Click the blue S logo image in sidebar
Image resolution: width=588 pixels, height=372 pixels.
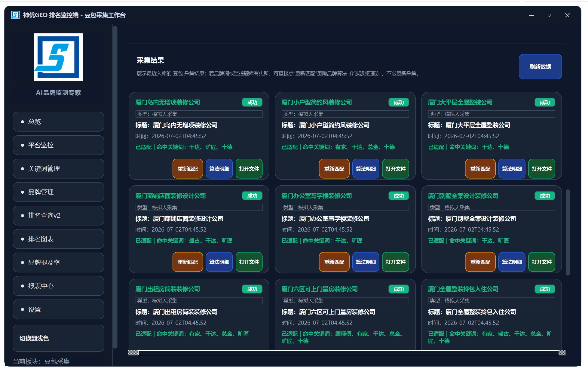click(x=58, y=57)
